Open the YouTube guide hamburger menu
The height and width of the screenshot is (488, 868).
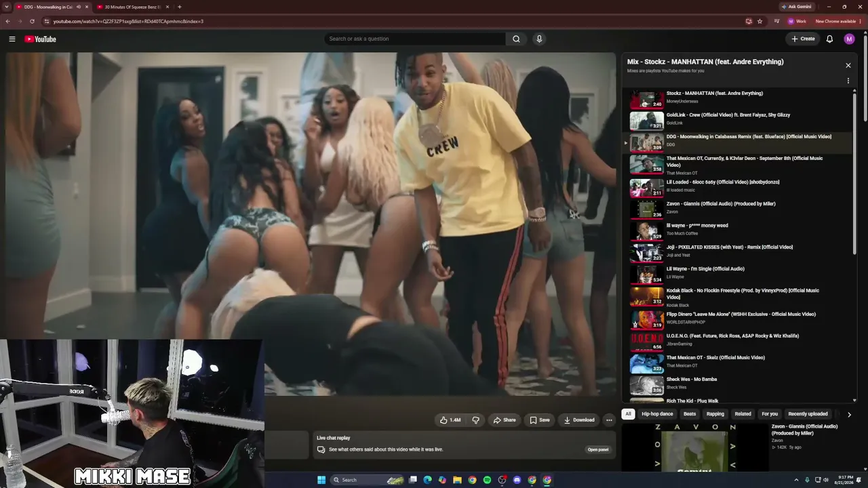click(12, 39)
